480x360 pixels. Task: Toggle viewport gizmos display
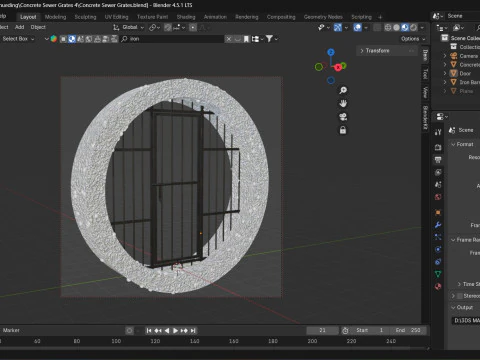[x=338, y=28]
